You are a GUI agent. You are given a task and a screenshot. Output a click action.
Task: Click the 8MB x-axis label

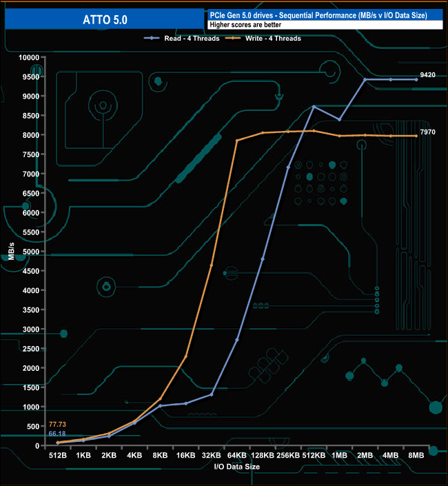pyautogui.click(x=416, y=456)
